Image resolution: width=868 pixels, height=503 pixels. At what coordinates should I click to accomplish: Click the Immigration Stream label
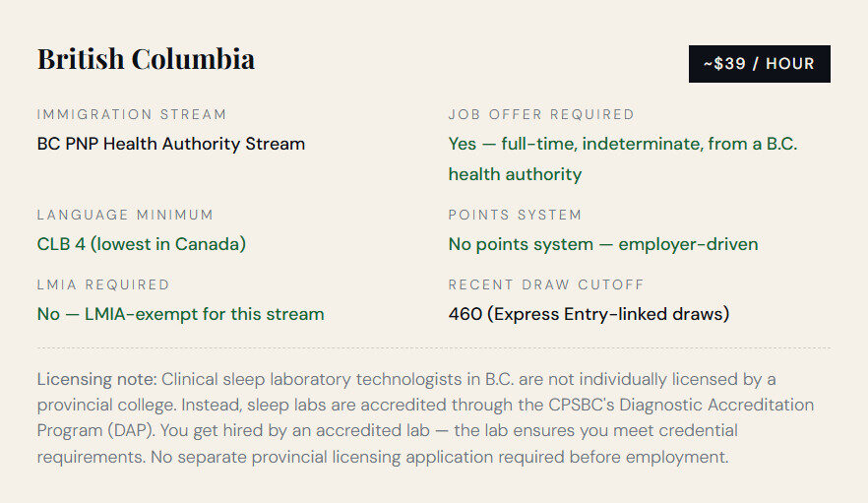pyautogui.click(x=132, y=114)
